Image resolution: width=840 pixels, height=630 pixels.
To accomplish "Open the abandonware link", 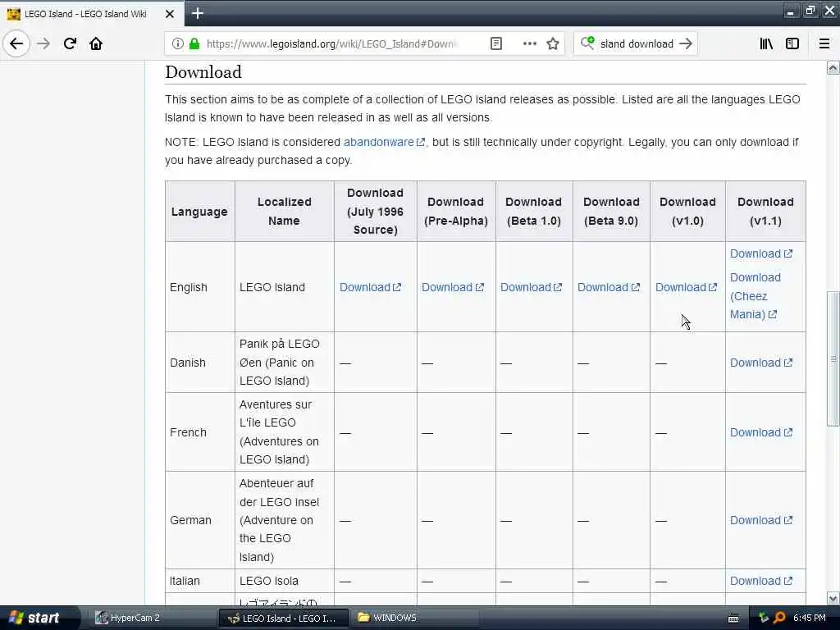I will pyautogui.click(x=384, y=142).
